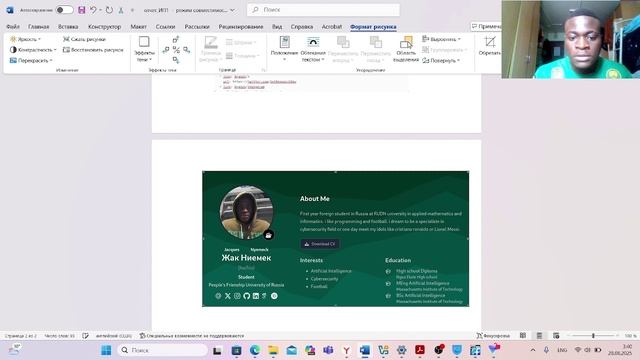The height and width of the screenshot is (360, 640).
Task: Click the ENG keyboard language indicator
Action: tap(562, 350)
